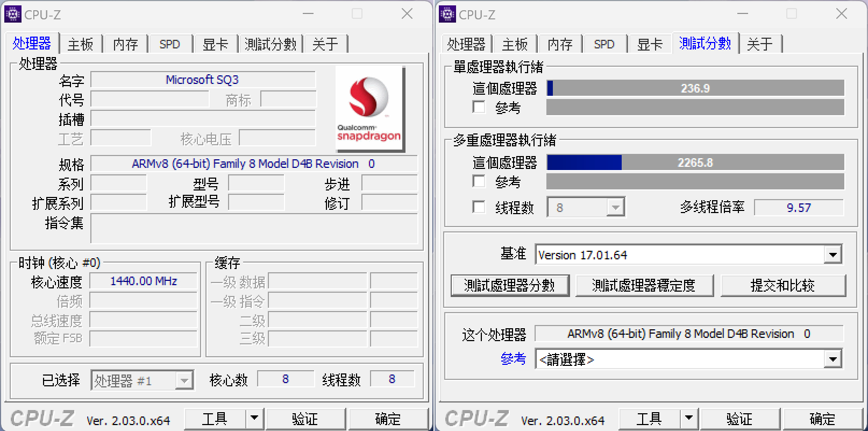Open 关于 tab in right window

[x=760, y=44]
